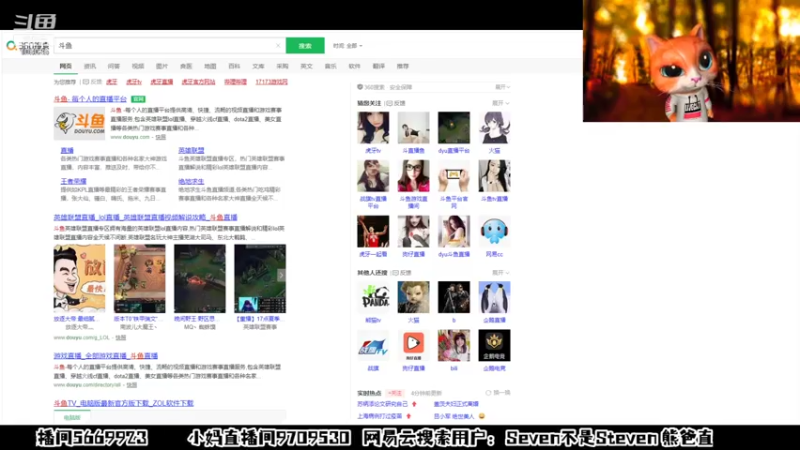
Task: Switch to the 视频 tab
Action: pyautogui.click(x=138, y=66)
